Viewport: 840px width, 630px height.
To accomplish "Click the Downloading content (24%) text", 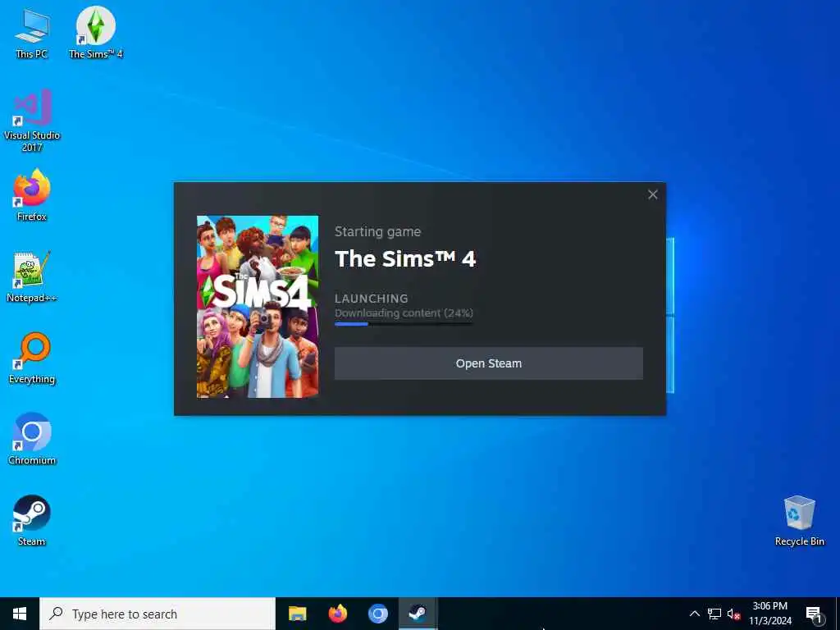I will (404, 313).
